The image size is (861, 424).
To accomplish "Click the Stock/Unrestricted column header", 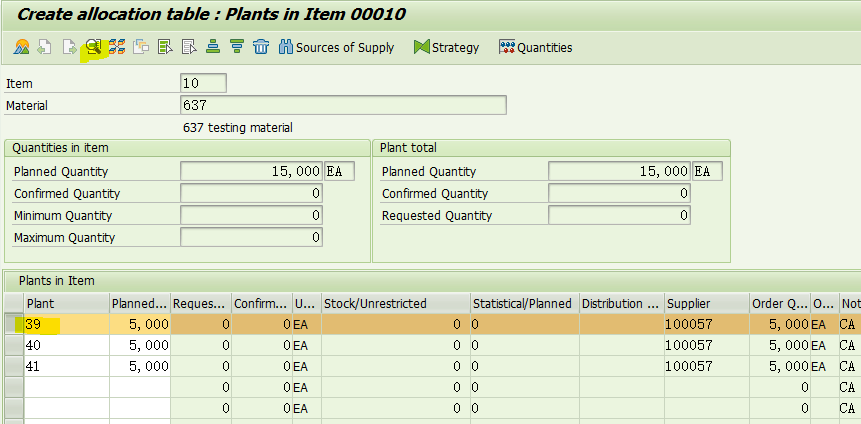I will 396,303.
